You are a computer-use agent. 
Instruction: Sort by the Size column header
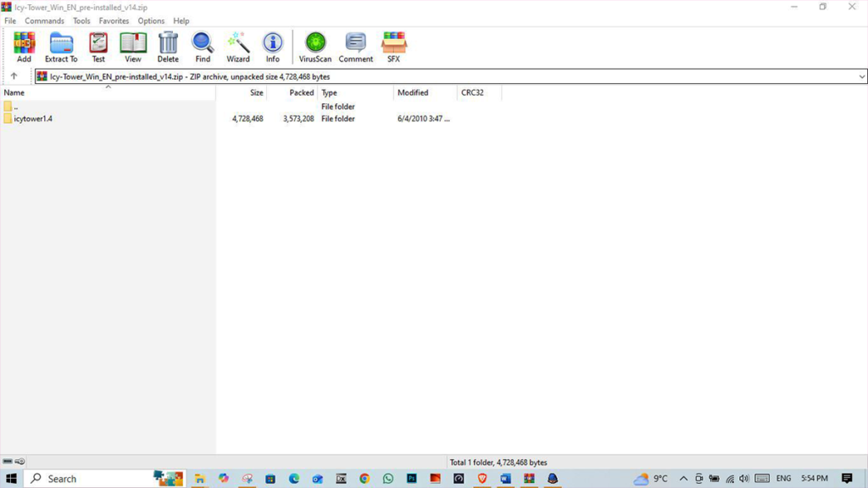[x=242, y=92]
